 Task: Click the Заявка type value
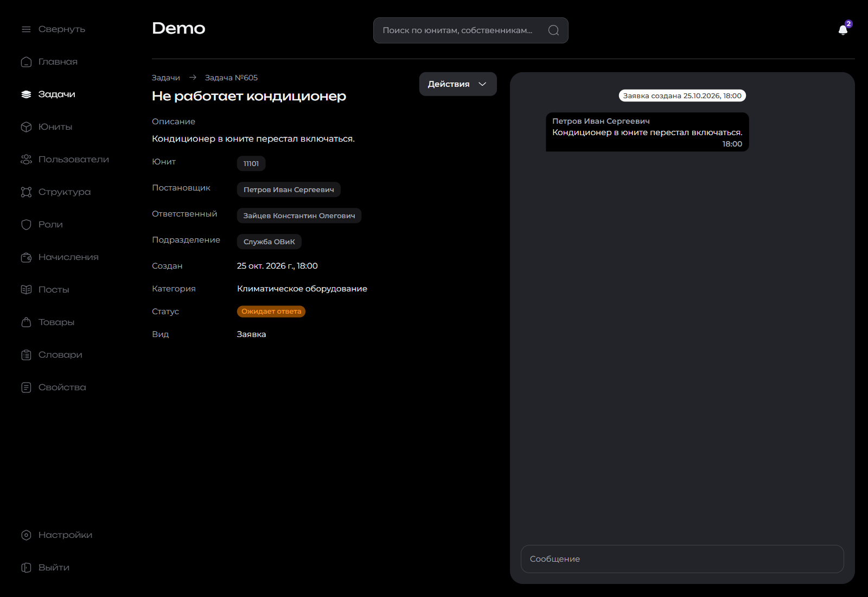coord(252,334)
